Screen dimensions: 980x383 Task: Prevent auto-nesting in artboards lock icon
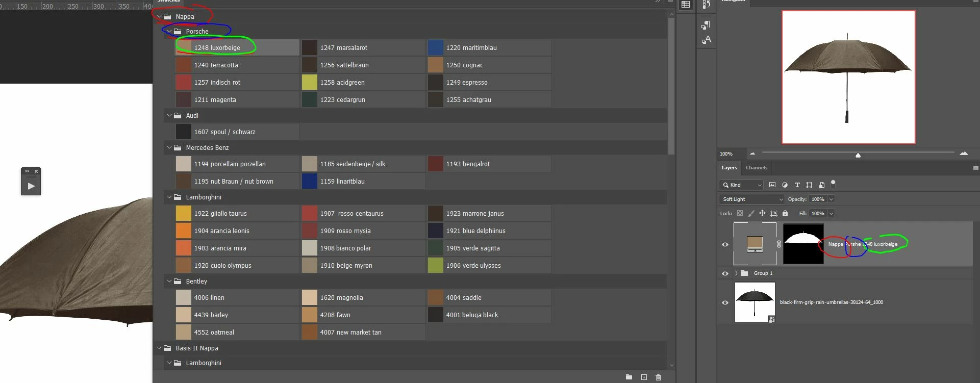[x=773, y=213]
